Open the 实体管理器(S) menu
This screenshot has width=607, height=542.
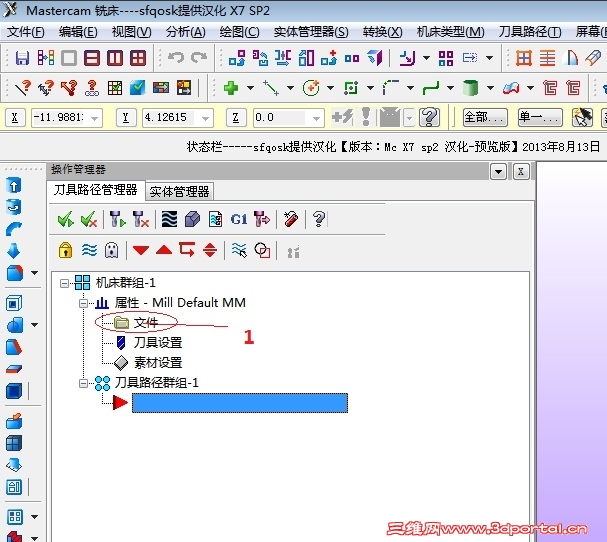(x=311, y=32)
